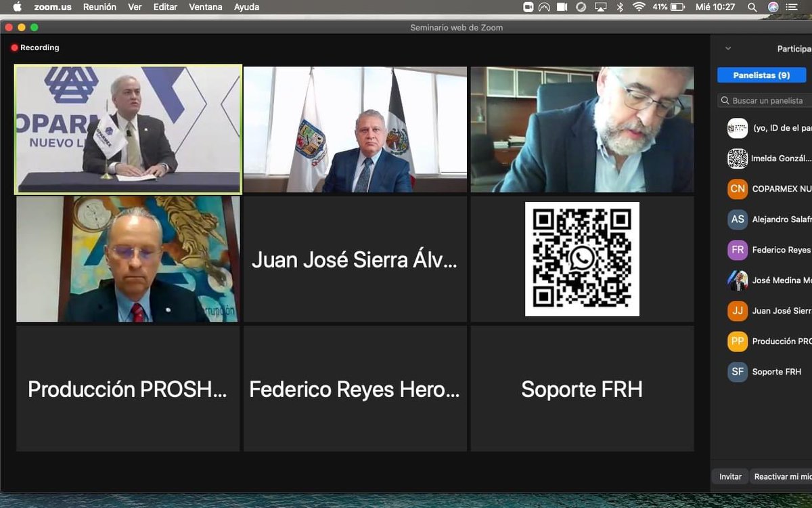
Task: Click the "Mié 10:27" clock in the menu bar
Action: tap(715, 7)
